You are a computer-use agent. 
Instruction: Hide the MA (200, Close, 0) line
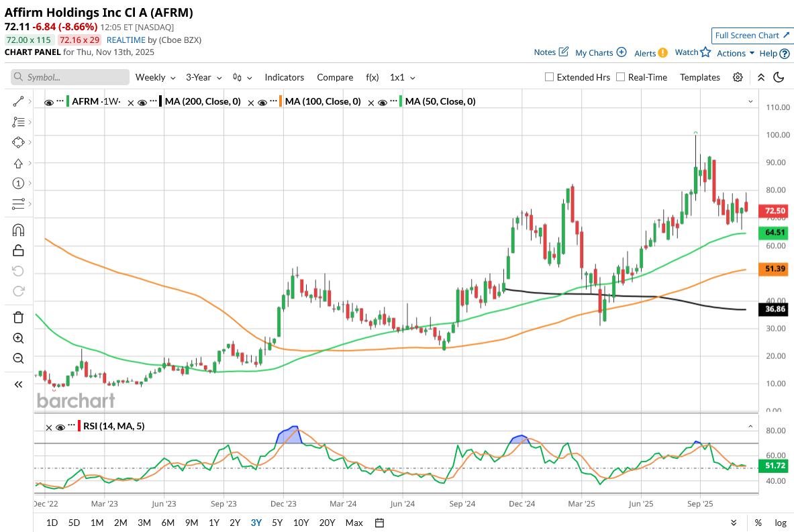(x=142, y=103)
